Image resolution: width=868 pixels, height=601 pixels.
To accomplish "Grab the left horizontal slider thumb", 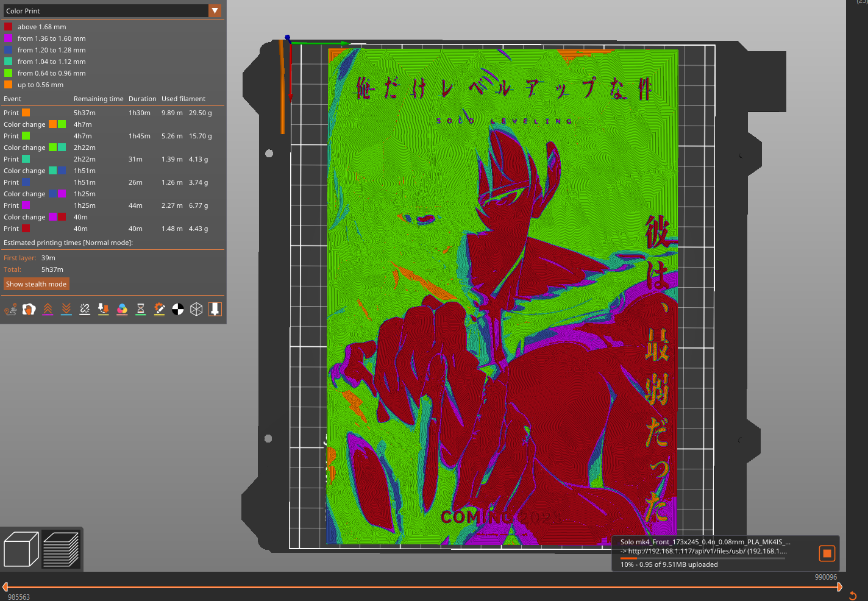I will [x=5, y=587].
